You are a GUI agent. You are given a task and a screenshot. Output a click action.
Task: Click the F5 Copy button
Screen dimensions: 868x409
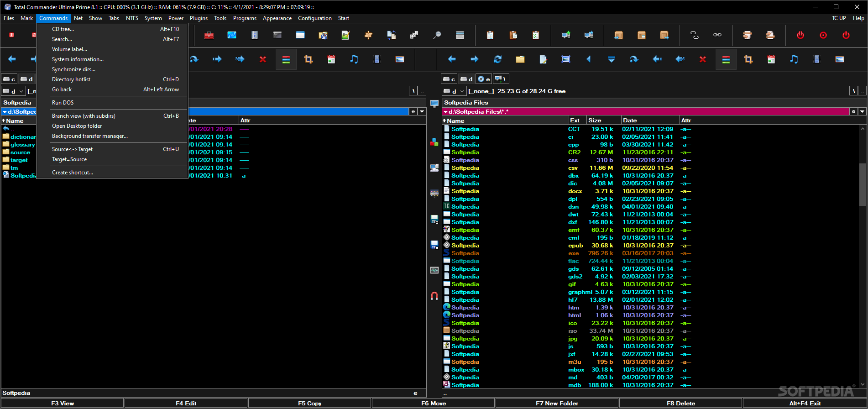[x=309, y=403]
